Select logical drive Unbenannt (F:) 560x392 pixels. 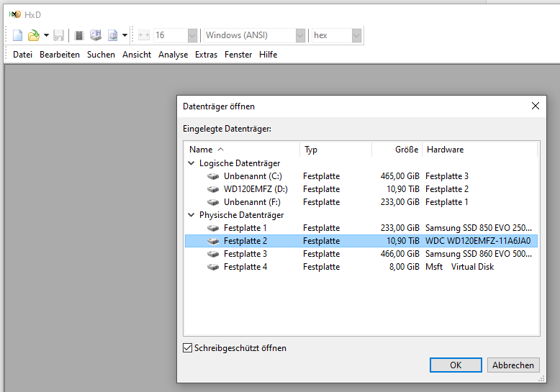pos(361,202)
